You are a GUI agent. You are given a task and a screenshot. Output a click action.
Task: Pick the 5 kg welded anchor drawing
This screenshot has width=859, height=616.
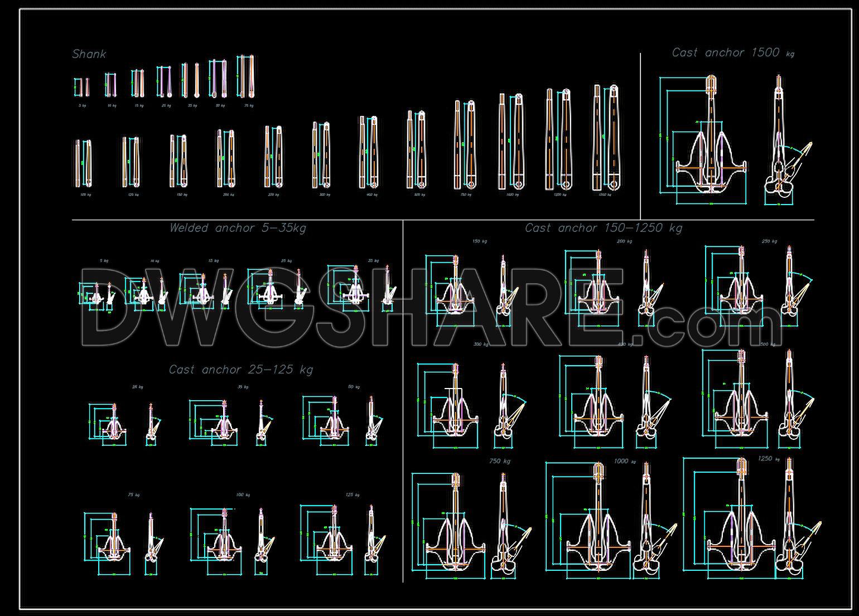[96, 293]
